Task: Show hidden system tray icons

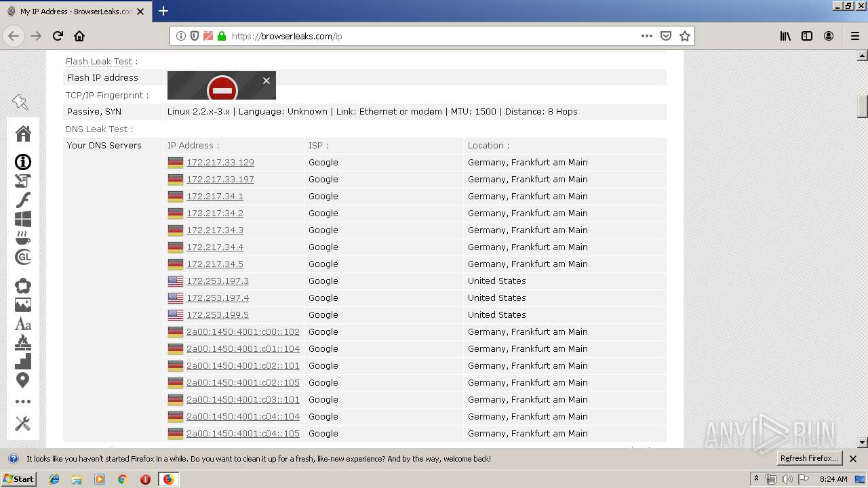Action: pyautogui.click(x=756, y=479)
